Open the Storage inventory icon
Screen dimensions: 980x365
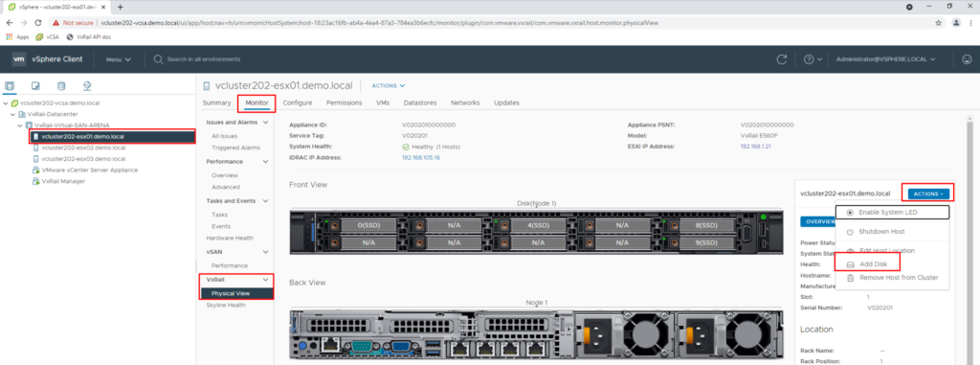(60, 86)
